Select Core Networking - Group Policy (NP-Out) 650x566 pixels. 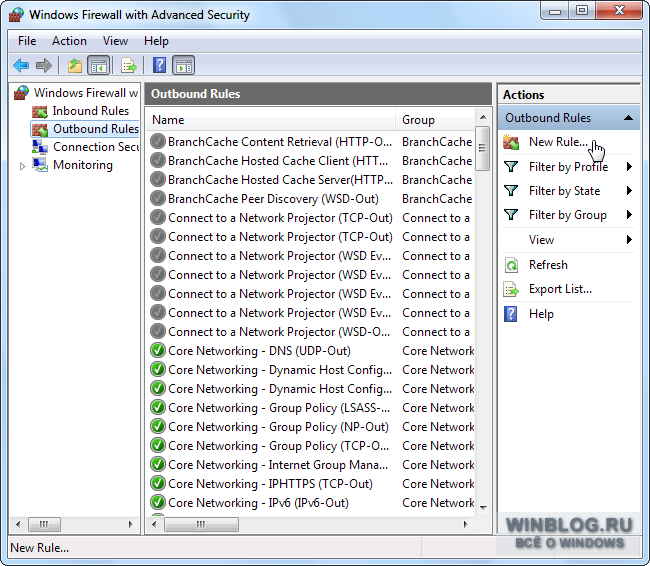tap(310, 427)
